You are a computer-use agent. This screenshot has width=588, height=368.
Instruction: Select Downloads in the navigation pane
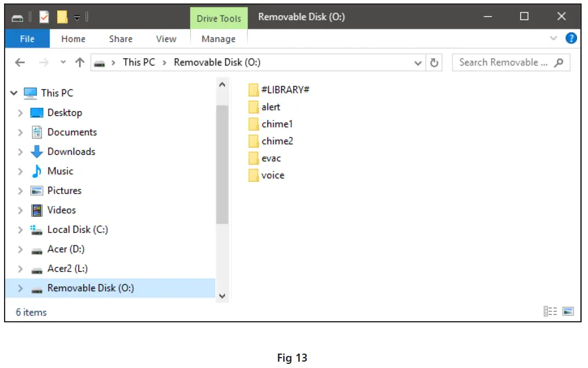[71, 152]
